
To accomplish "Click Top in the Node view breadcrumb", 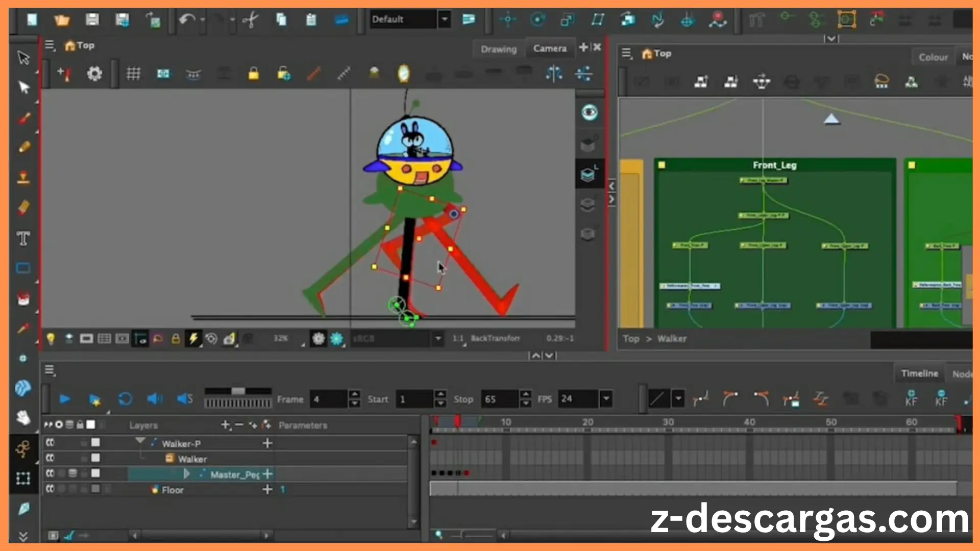I will (x=631, y=339).
